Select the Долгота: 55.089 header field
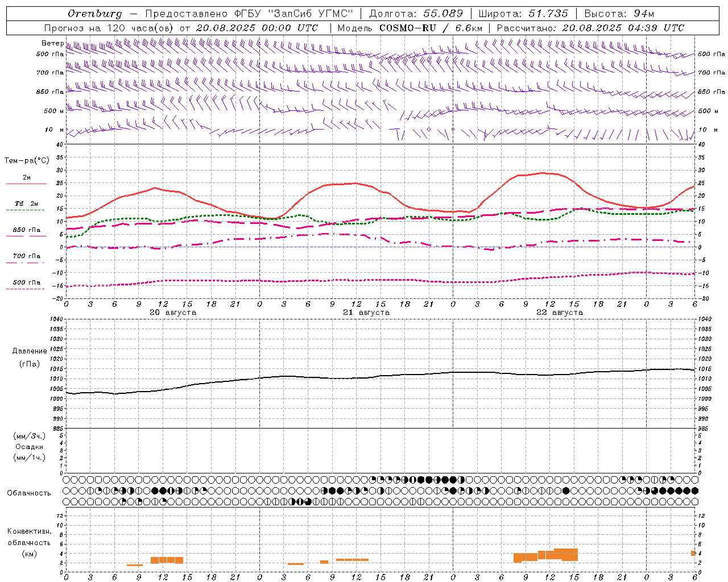The image size is (728, 582). [416, 14]
